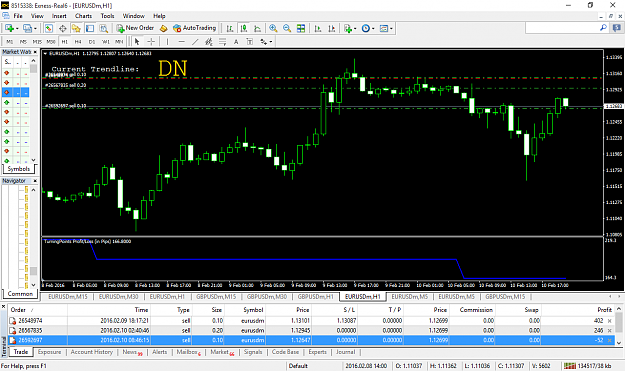Draw a horizontal line tool
The image size is (625, 371).
click(x=181, y=41)
